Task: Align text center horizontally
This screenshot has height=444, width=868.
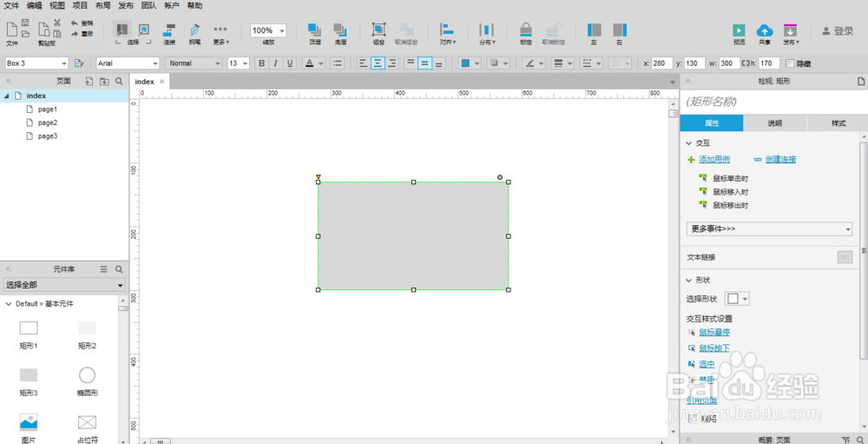Action: coord(378,63)
